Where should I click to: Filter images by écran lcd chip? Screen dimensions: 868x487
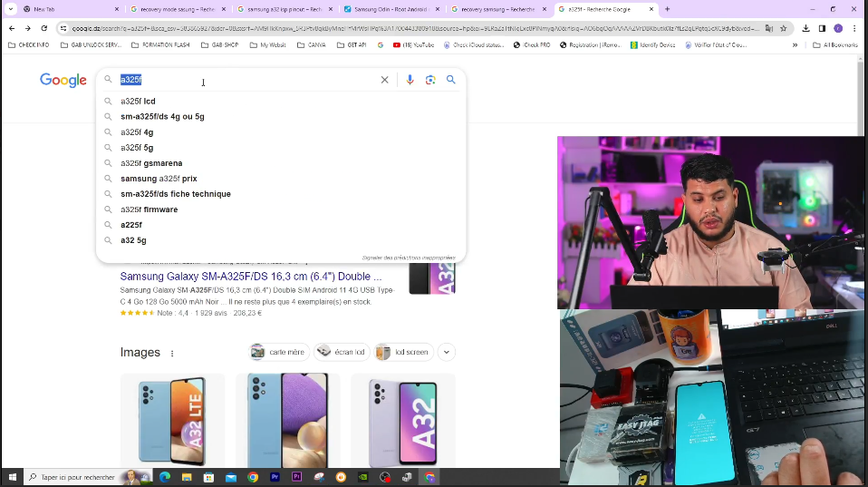point(342,352)
